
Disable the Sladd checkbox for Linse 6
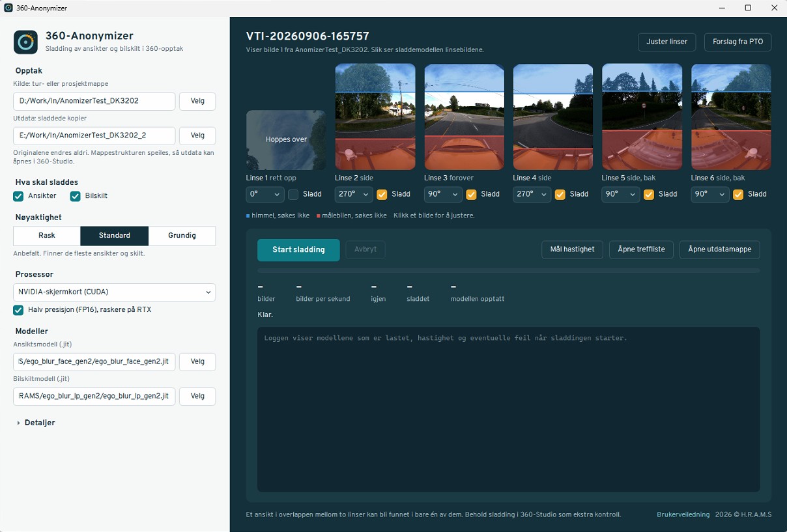point(738,194)
